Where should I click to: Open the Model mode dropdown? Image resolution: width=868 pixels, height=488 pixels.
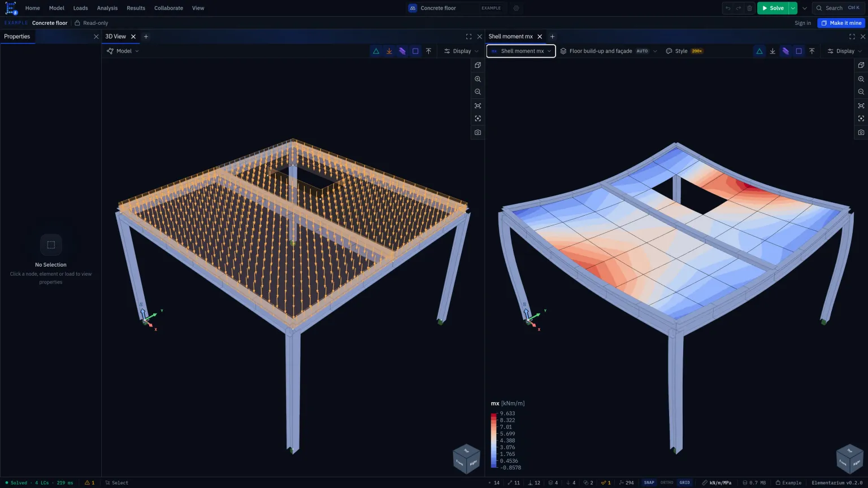[123, 51]
